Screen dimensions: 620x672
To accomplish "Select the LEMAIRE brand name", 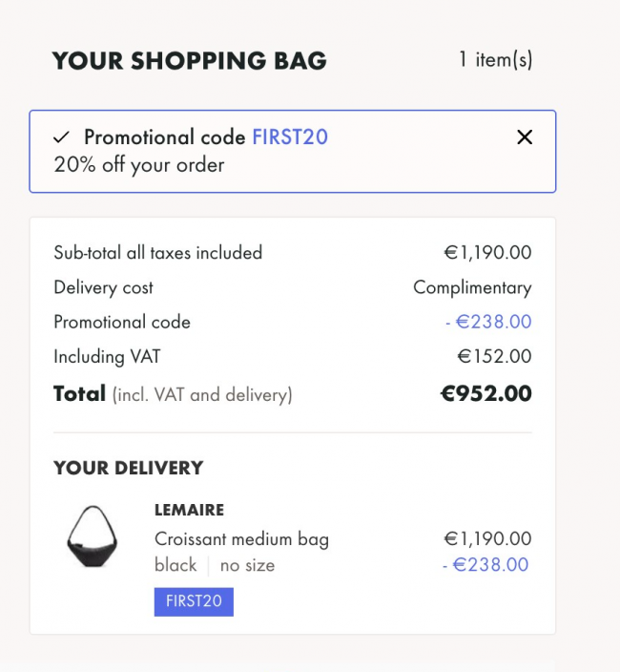I will [x=189, y=510].
